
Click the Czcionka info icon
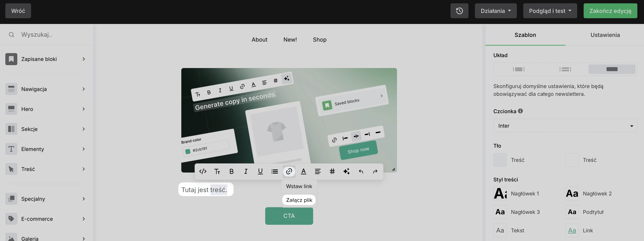pyautogui.click(x=520, y=111)
